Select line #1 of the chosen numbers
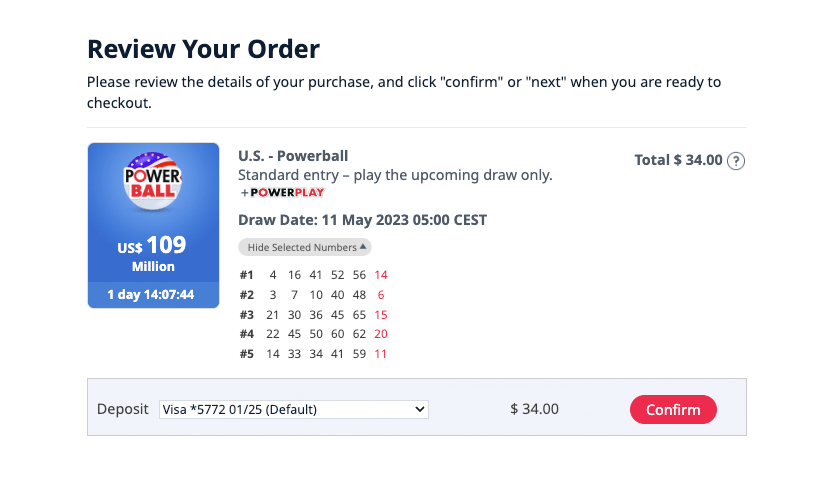Image resolution: width=820 pixels, height=501 pixels. pos(314,275)
